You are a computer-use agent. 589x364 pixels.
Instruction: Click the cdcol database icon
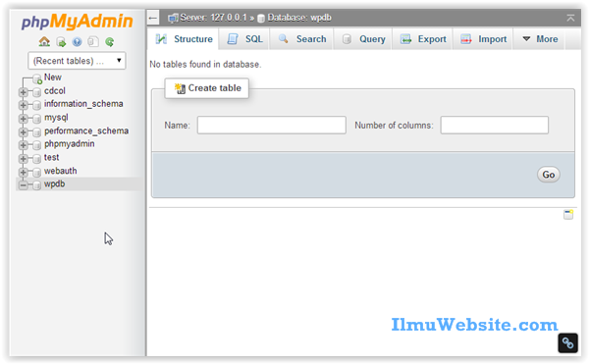point(36,92)
